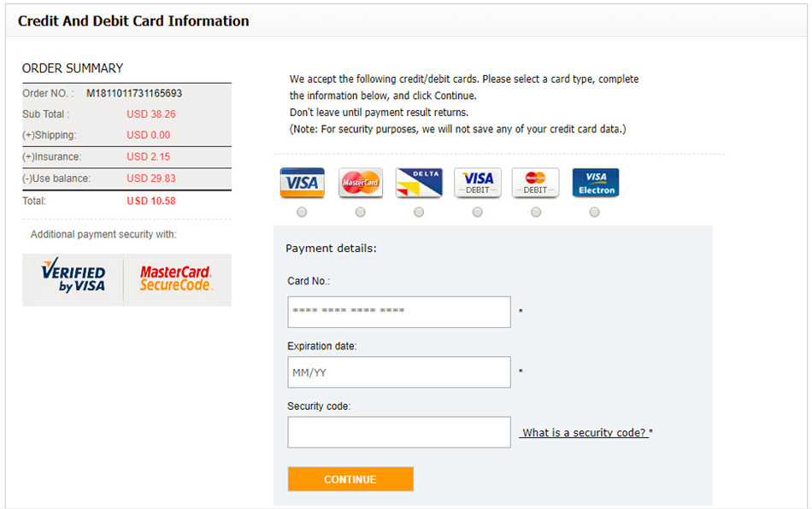Click the Verified by Visa badge
The height and width of the screenshot is (509, 812).
pos(74,276)
